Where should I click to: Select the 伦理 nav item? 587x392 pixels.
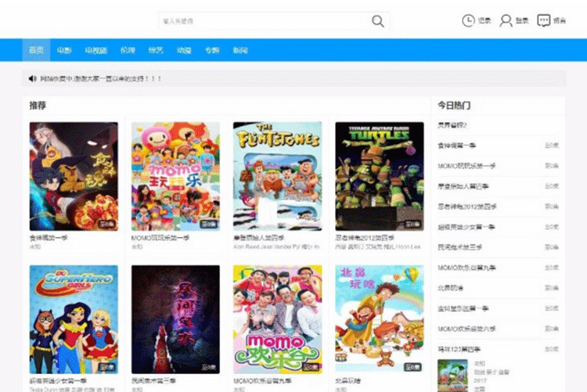(128, 50)
